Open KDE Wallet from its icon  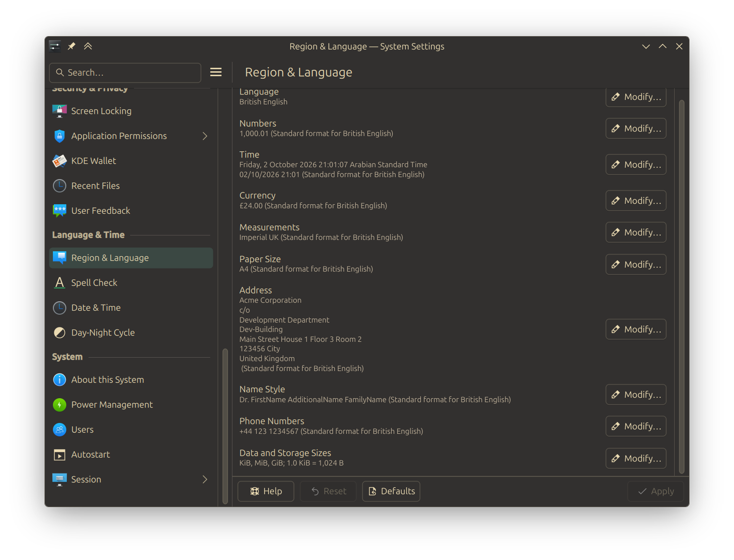click(59, 161)
